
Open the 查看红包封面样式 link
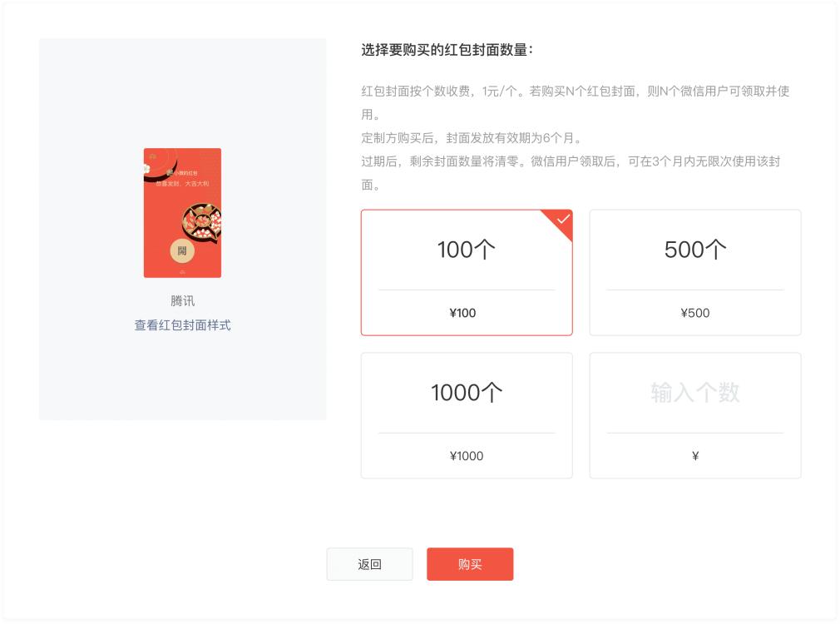(x=182, y=325)
